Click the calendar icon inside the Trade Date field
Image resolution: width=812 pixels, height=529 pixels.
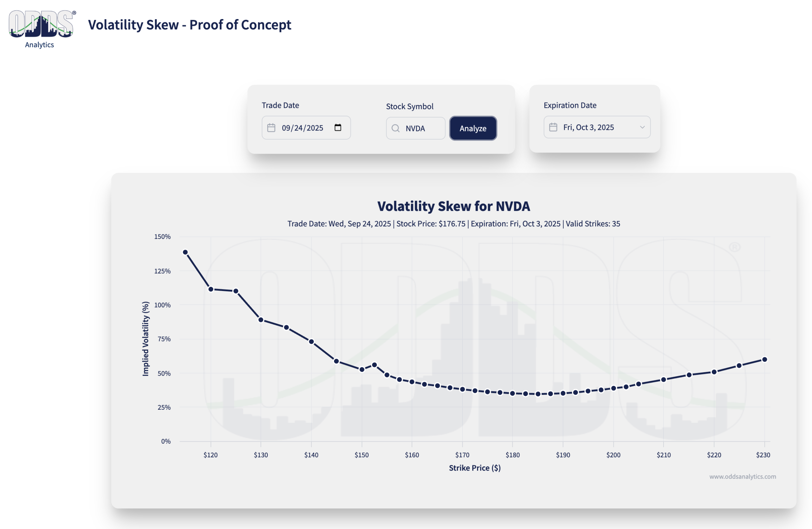(271, 128)
